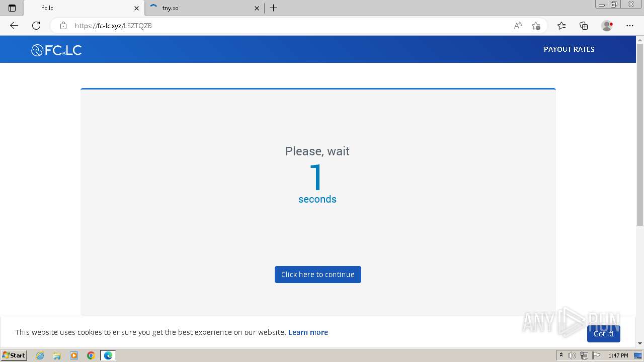Select Edge in the taskbar
Viewport: 644px width, 362px height.
tap(108, 355)
